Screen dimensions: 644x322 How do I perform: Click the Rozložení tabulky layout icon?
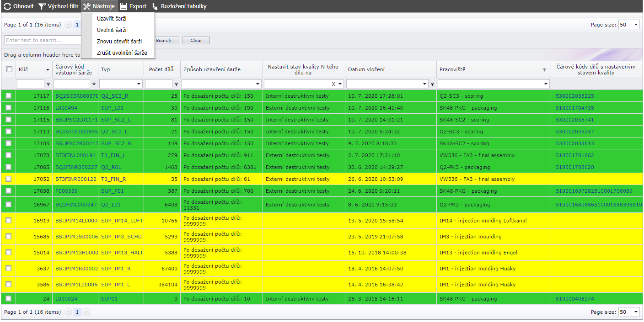coord(155,6)
